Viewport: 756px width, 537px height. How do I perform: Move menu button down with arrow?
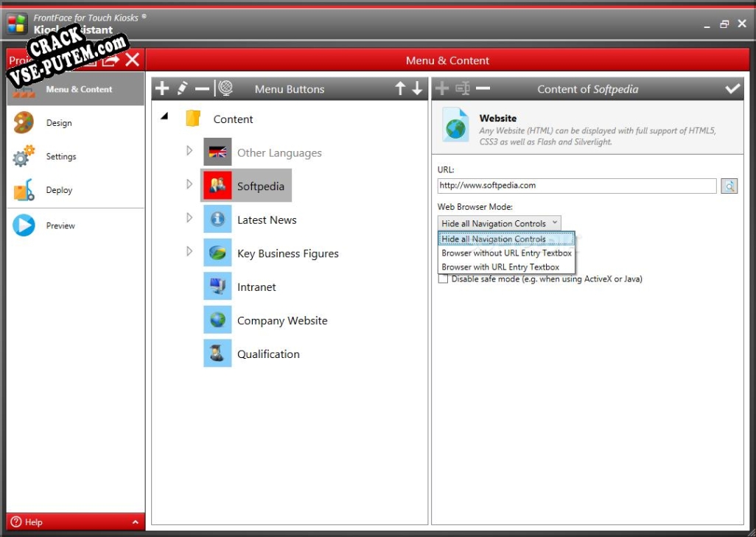point(418,88)
